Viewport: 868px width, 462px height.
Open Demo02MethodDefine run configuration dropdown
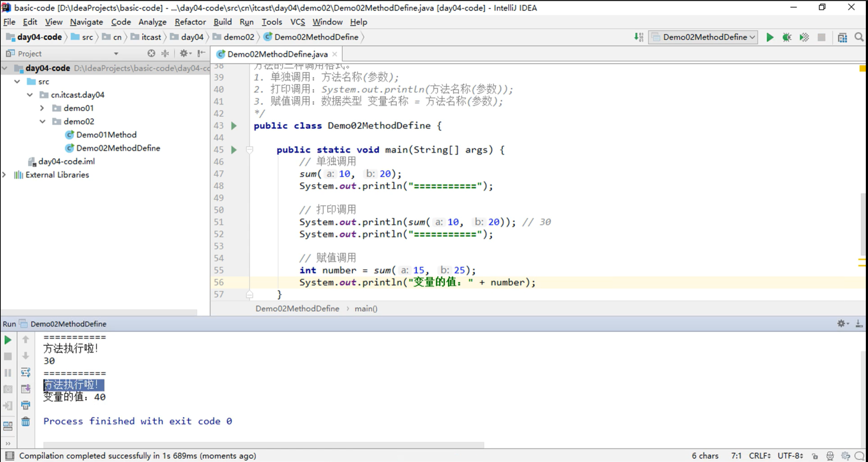[x=703, y=37]
